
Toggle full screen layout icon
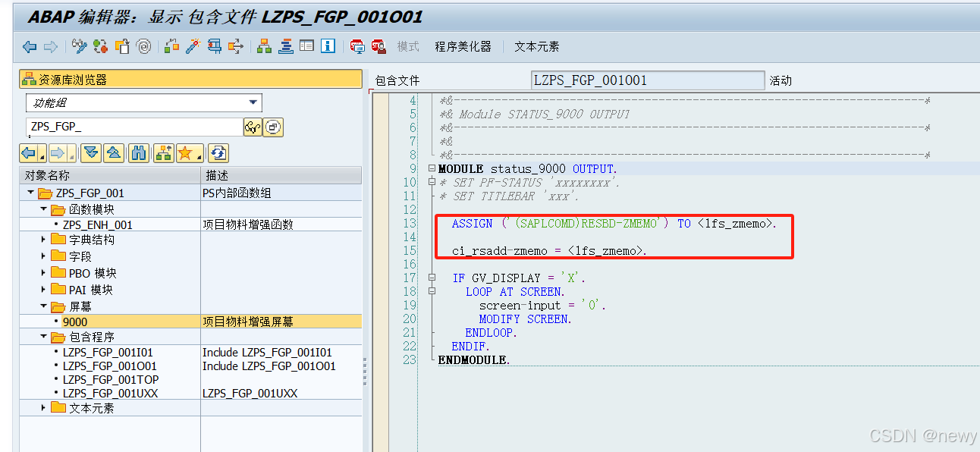click(x=306, y=47)
